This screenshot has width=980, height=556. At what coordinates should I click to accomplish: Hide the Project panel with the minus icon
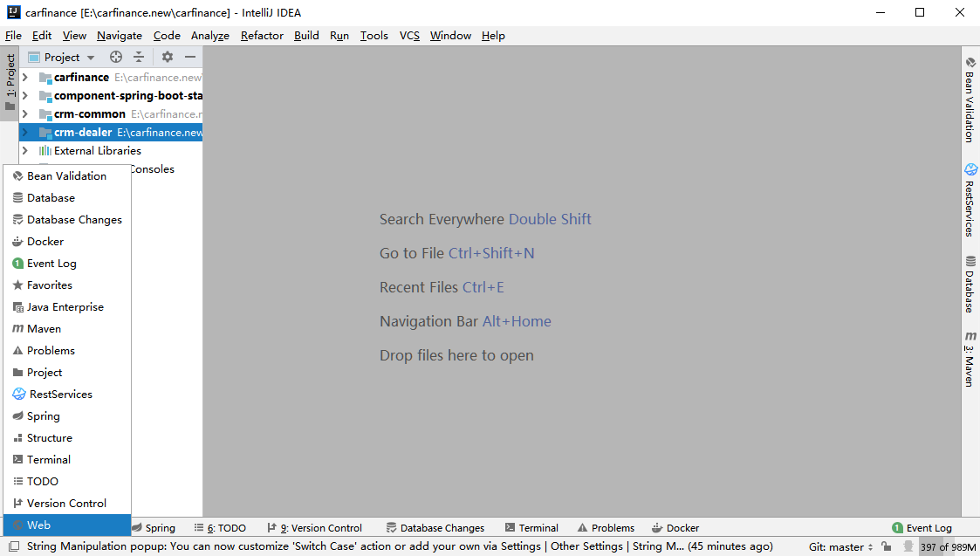(x=190, y=57)
